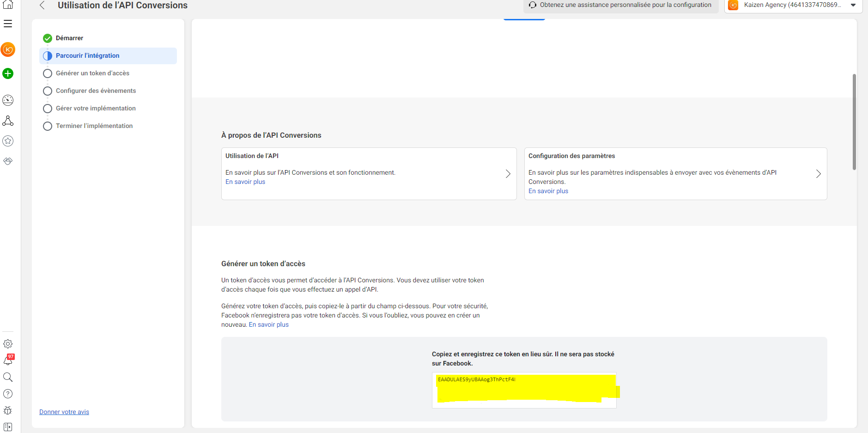Click the headset assistance icon
The width and height of the screenshot is (868, 433).
tap(533, 5)
